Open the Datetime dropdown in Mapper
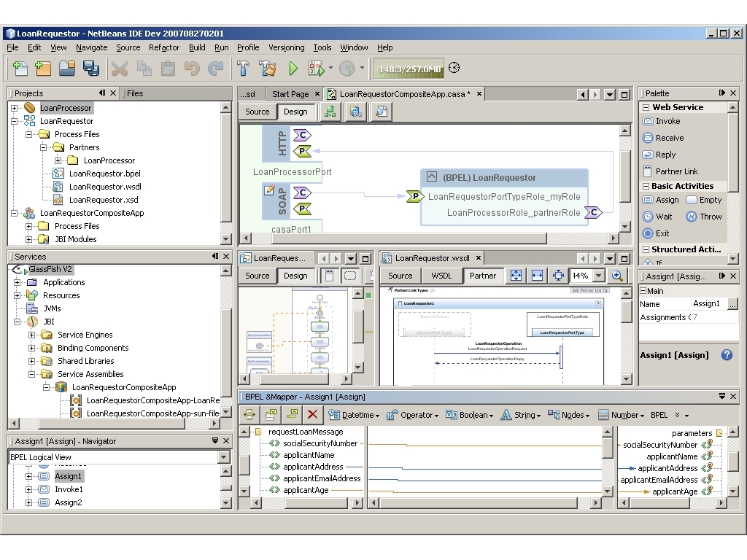 (x=354, y=415)
